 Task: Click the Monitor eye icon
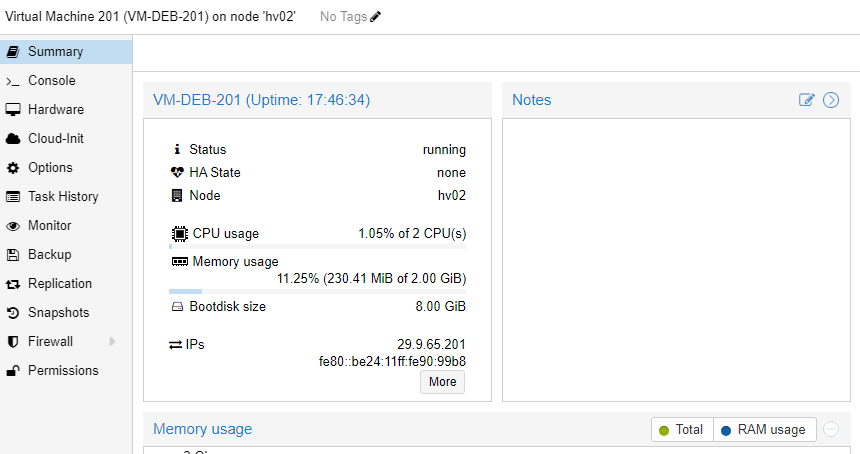(x=13, y=226)
